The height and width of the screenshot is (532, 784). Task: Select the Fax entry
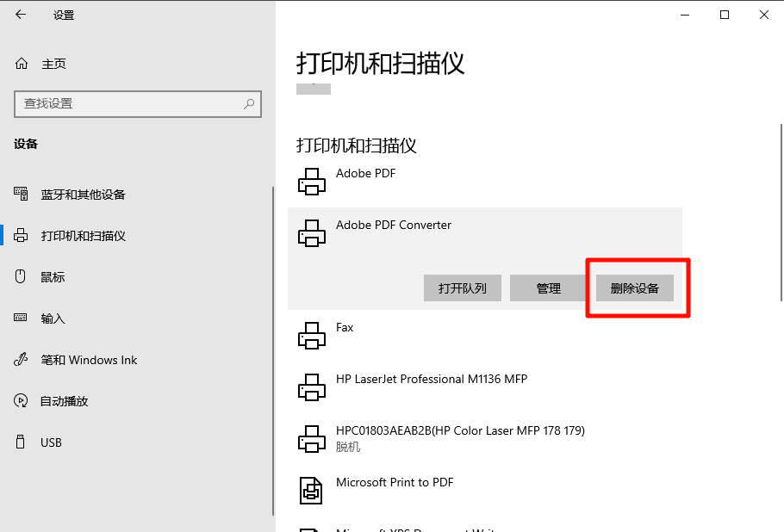point(485,335)
